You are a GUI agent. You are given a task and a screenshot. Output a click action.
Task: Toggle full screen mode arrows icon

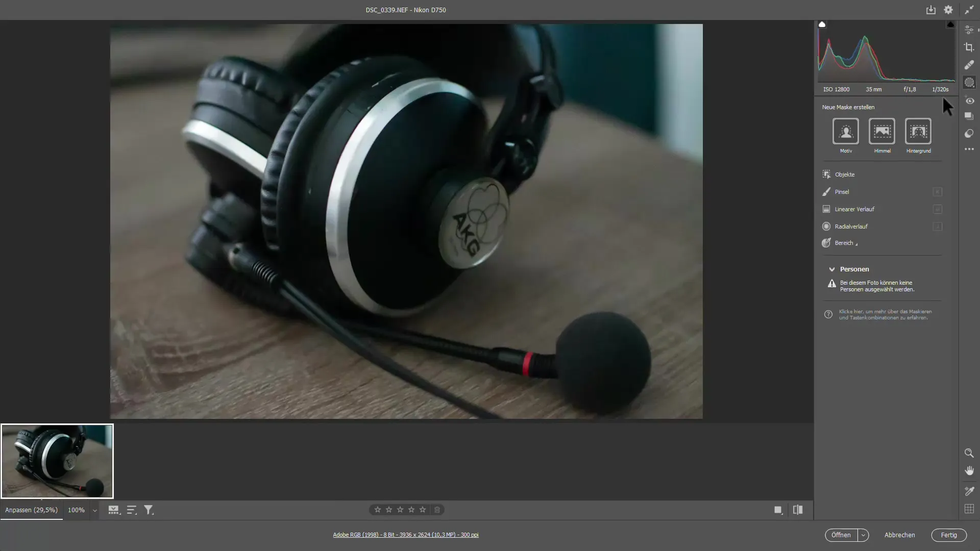tap(969, 10)
